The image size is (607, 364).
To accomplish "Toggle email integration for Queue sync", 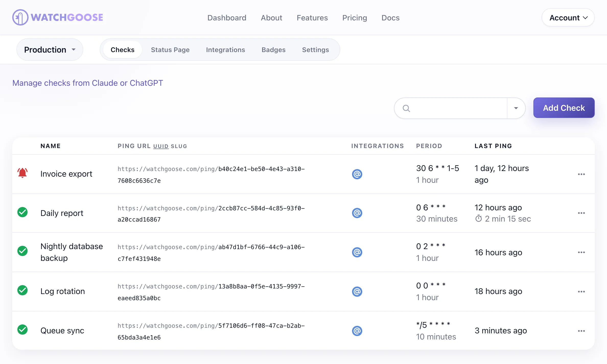I will 357,331.
